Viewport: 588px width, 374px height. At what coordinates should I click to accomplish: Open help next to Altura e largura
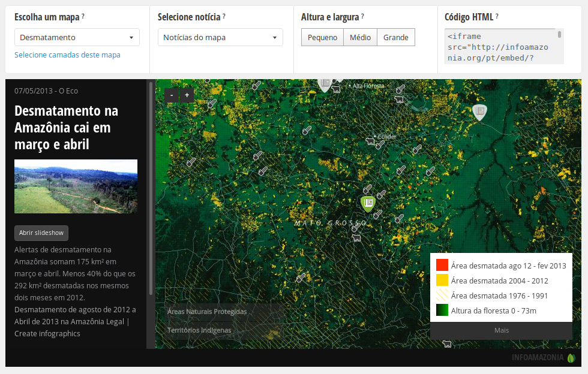coord(362,17)
